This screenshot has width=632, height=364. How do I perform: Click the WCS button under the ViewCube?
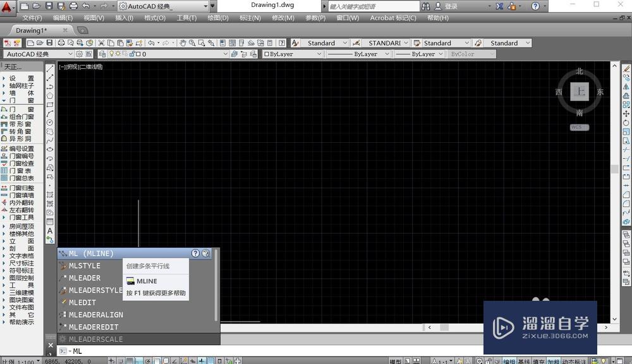point(579,127)
